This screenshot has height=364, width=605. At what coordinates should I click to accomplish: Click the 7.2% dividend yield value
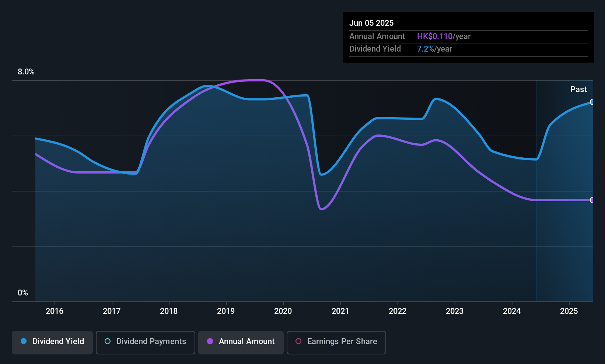click(x=426, y=49)
